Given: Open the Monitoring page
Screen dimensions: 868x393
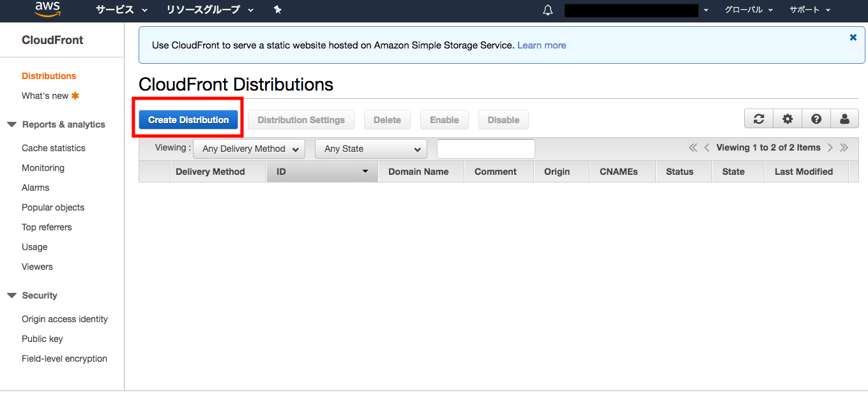Looking at the screenshot, I should pyautogui.click(x=43, y=168).
